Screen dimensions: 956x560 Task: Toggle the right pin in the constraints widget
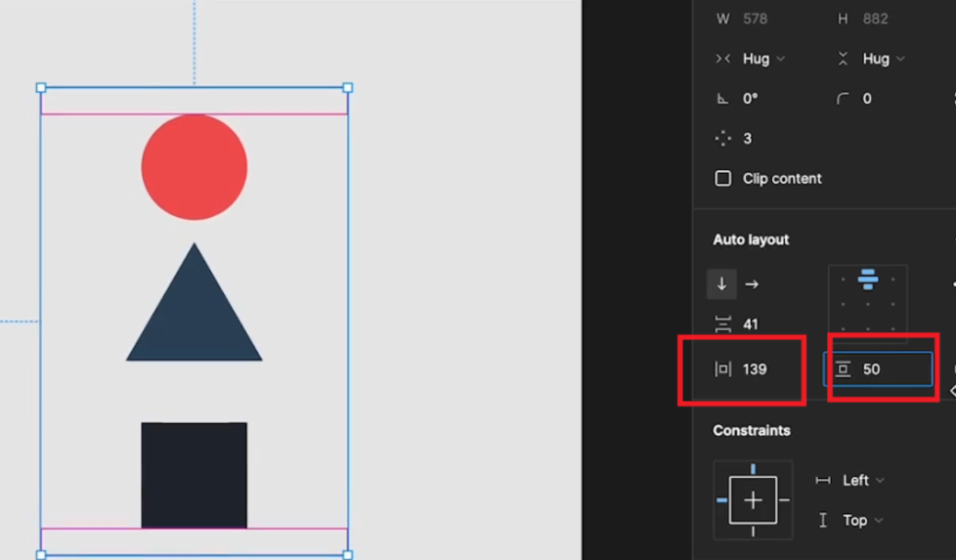tap(784, 500)
